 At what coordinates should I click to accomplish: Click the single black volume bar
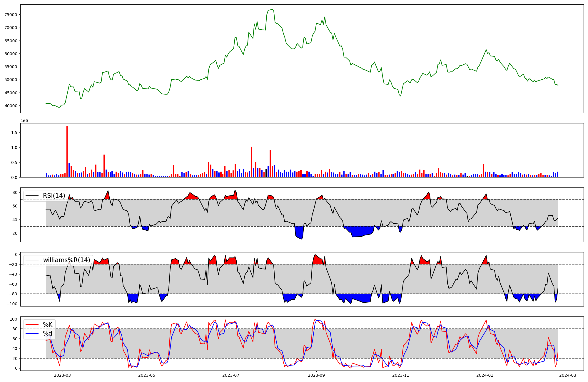pos(266,173)
